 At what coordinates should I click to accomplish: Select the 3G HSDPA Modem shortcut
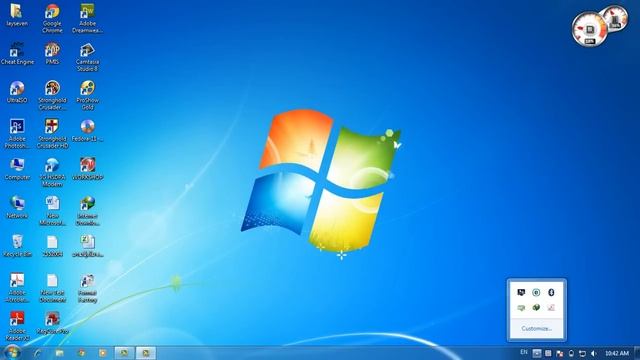[x=52, y=173]
